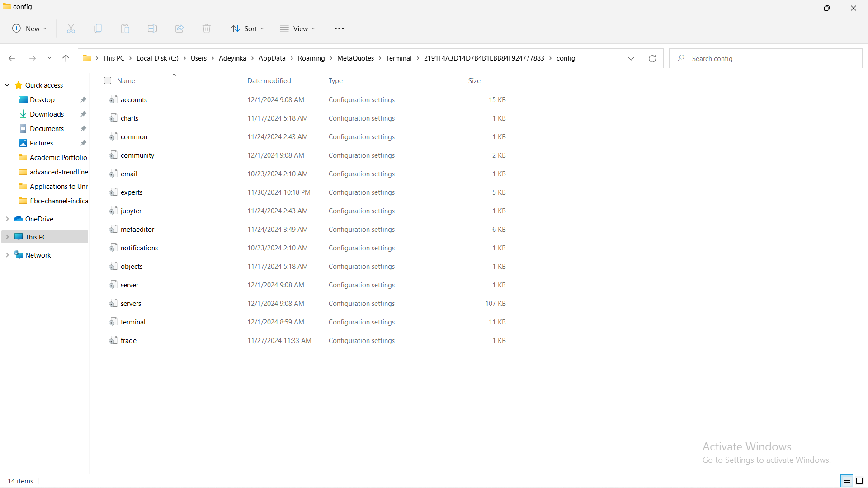
Task: Expand the OneDrive tree node
Action: coord(7,219)
